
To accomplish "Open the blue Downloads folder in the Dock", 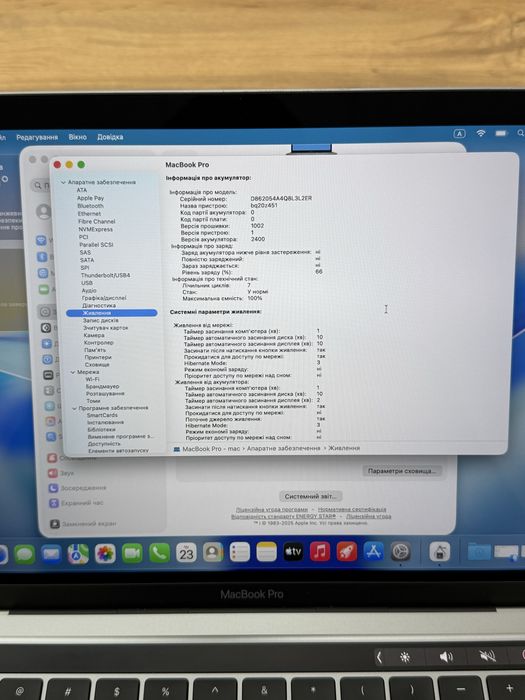I will tap(479, 552).
